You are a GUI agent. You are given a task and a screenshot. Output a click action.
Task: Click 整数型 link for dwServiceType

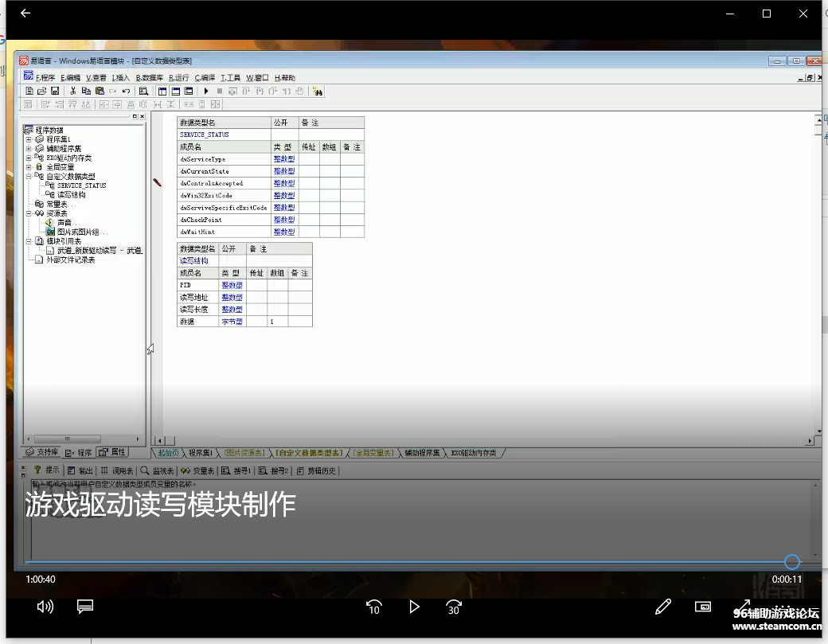click(x=283, y=159)
